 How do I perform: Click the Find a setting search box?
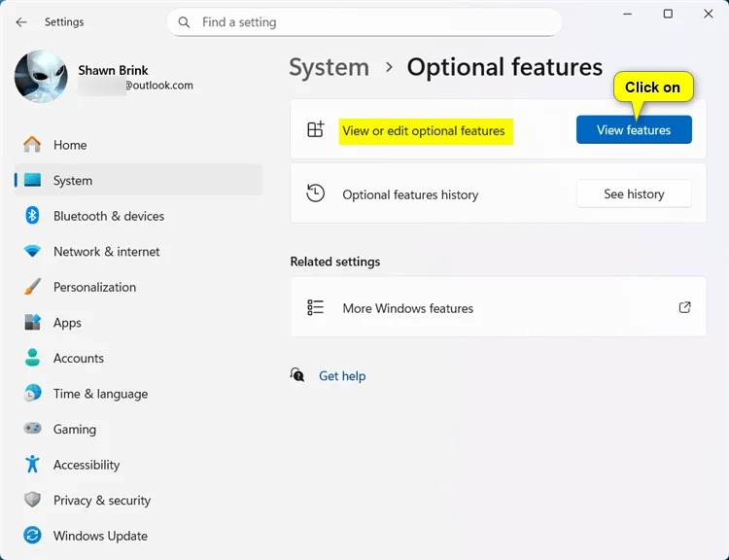point(364,22)
